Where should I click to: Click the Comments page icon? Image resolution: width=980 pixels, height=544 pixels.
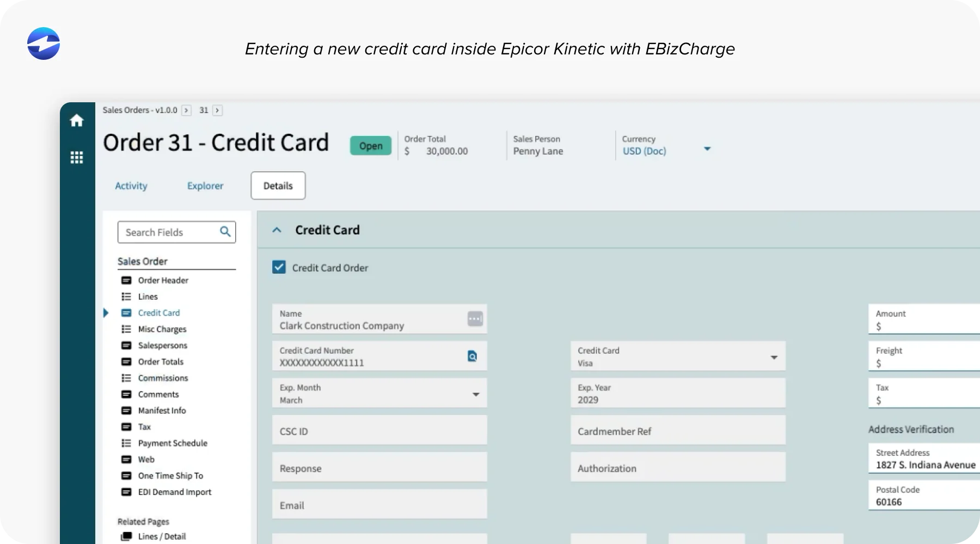[126, 394]
